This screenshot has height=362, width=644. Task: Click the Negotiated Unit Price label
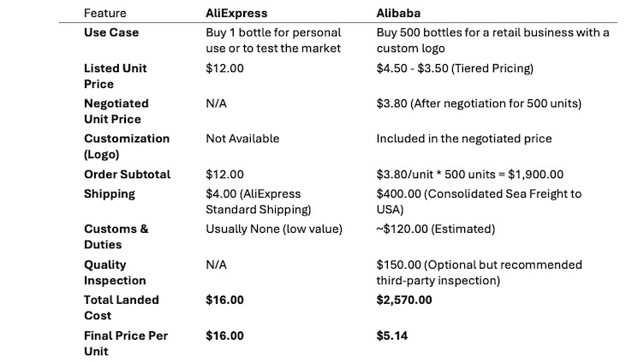(x=116, y=111)
